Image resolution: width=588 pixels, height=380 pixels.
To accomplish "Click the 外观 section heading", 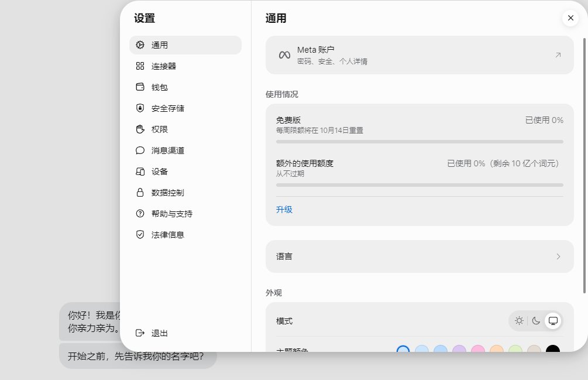I will (x=273, y=293).
